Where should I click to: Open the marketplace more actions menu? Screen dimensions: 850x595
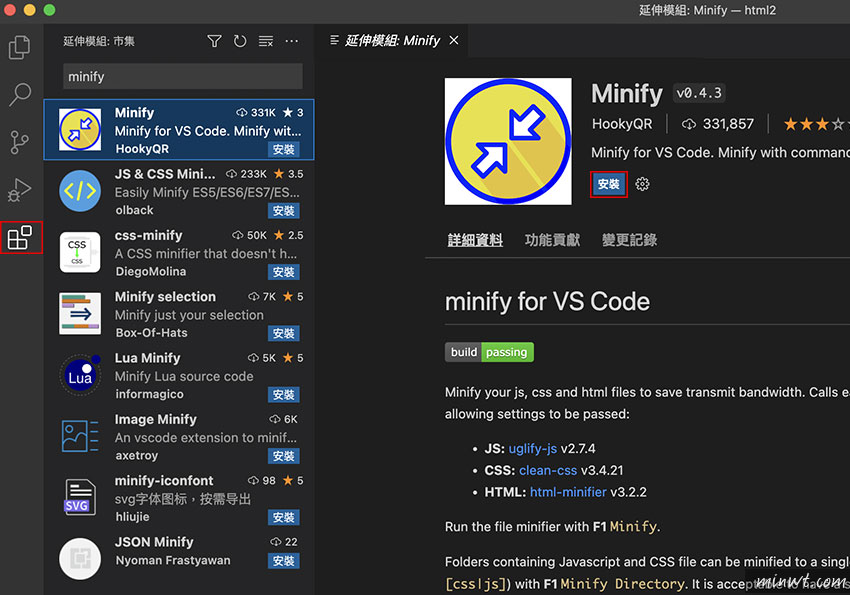point(292,41)
